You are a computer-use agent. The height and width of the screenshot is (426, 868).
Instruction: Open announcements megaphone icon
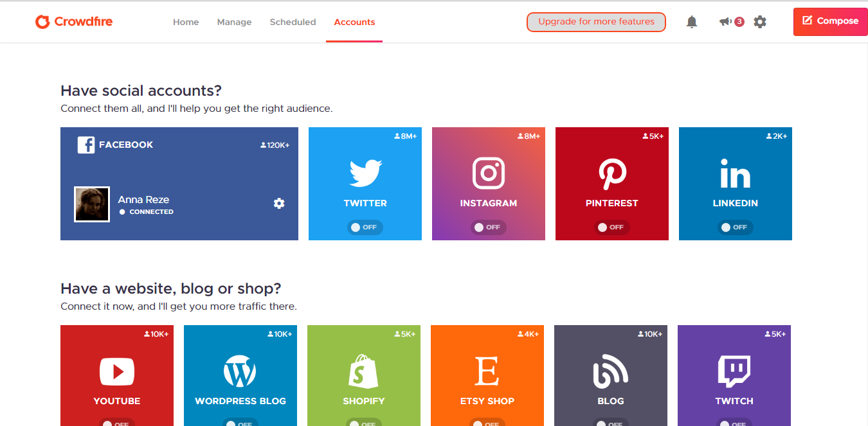pos(725,22)
